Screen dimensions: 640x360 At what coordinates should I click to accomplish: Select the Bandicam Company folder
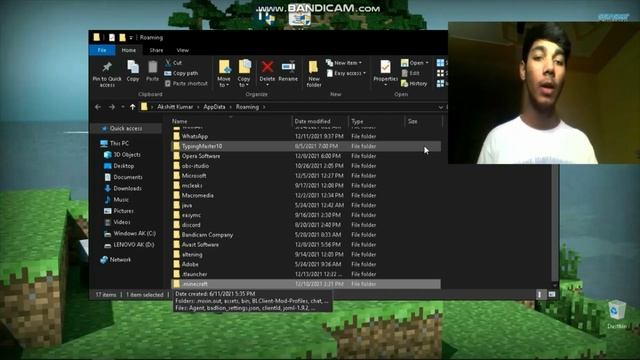(x=306, y=235)
